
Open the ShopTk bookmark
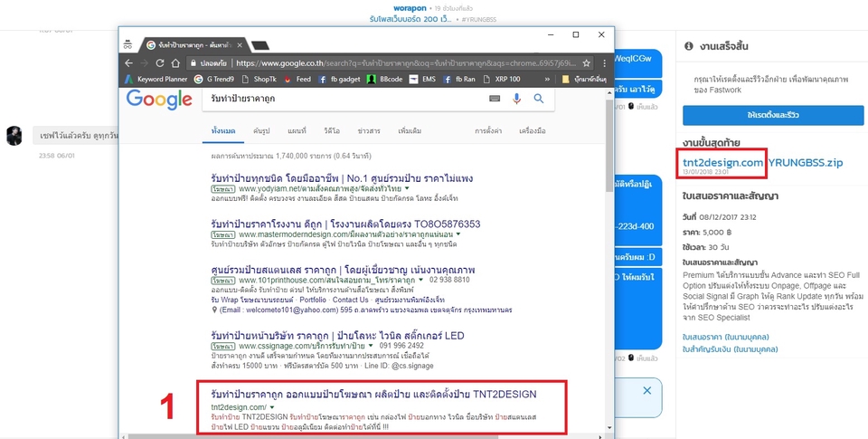pyautogui.click(x=259, y=80)
